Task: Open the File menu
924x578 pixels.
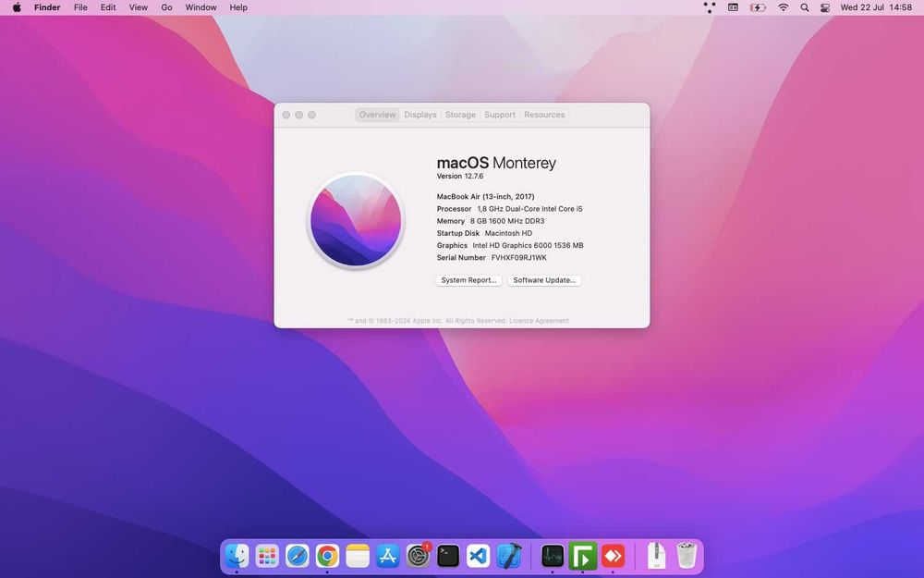Action: point(80,7)
